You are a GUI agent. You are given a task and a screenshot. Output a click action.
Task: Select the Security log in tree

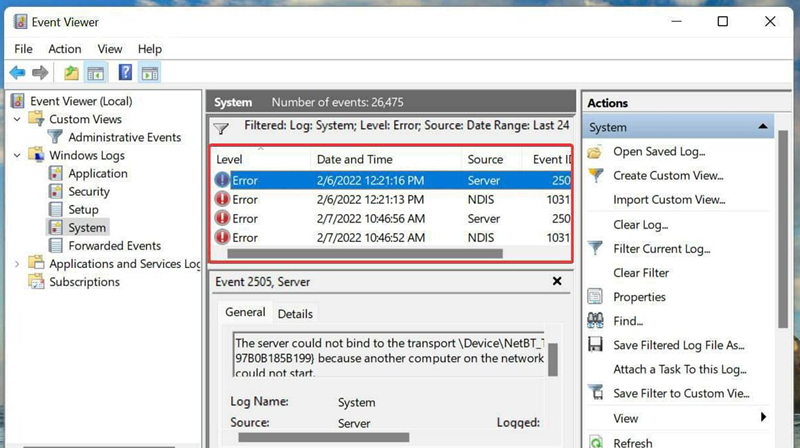point(89,191)
